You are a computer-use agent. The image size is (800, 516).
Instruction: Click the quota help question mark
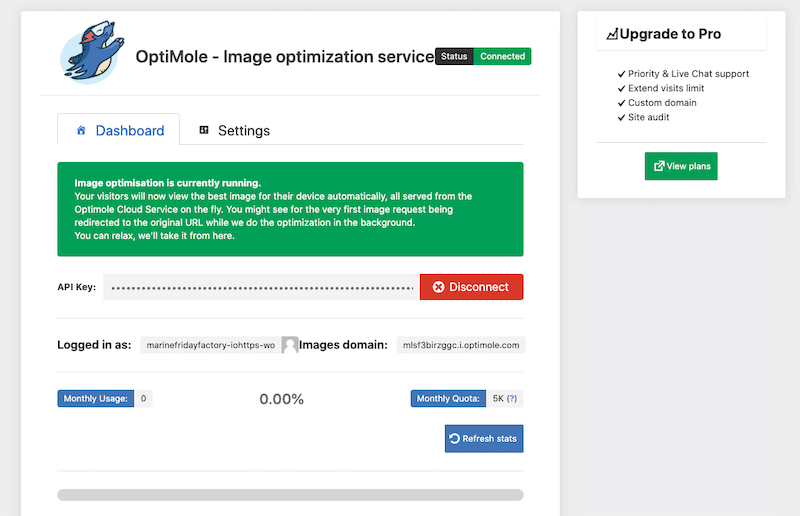coord(512,399)
